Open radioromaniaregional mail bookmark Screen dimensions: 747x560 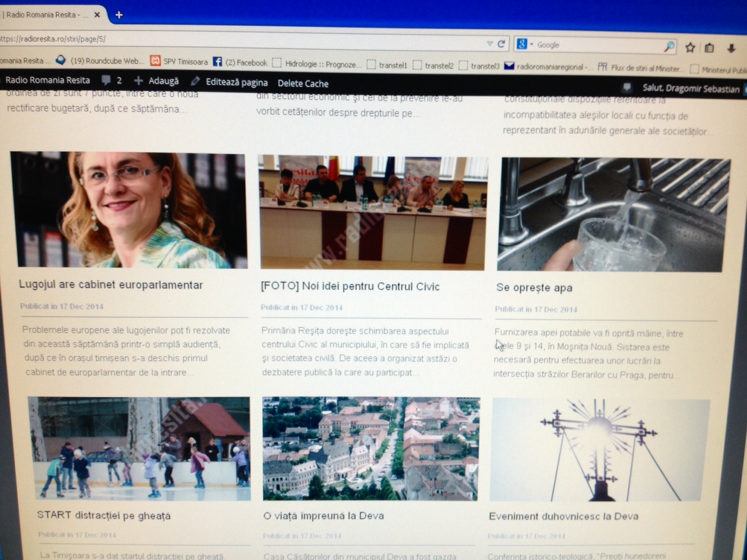[x=547, y=66]
